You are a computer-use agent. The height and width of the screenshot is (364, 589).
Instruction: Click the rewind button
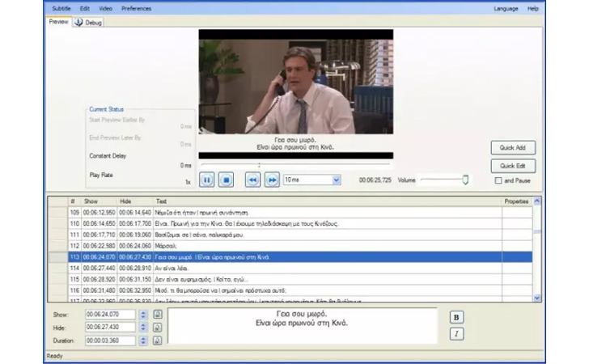[x=252, y=180]
